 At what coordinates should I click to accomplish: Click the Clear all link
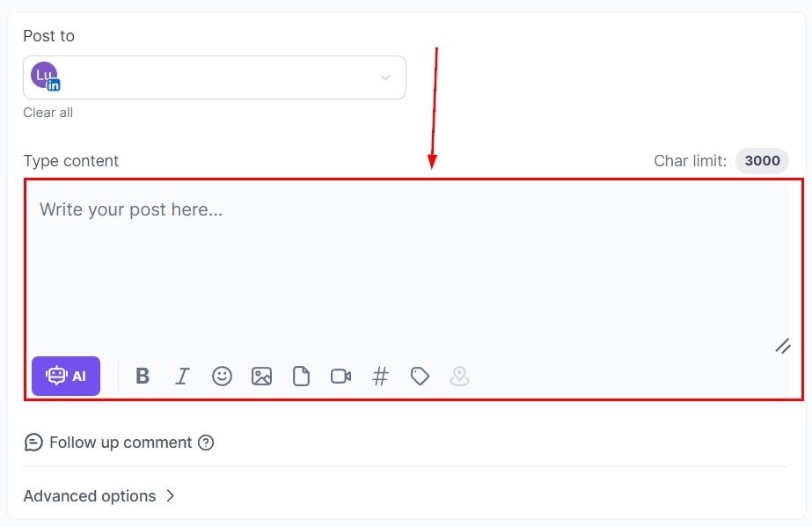(x=48, y=113)
